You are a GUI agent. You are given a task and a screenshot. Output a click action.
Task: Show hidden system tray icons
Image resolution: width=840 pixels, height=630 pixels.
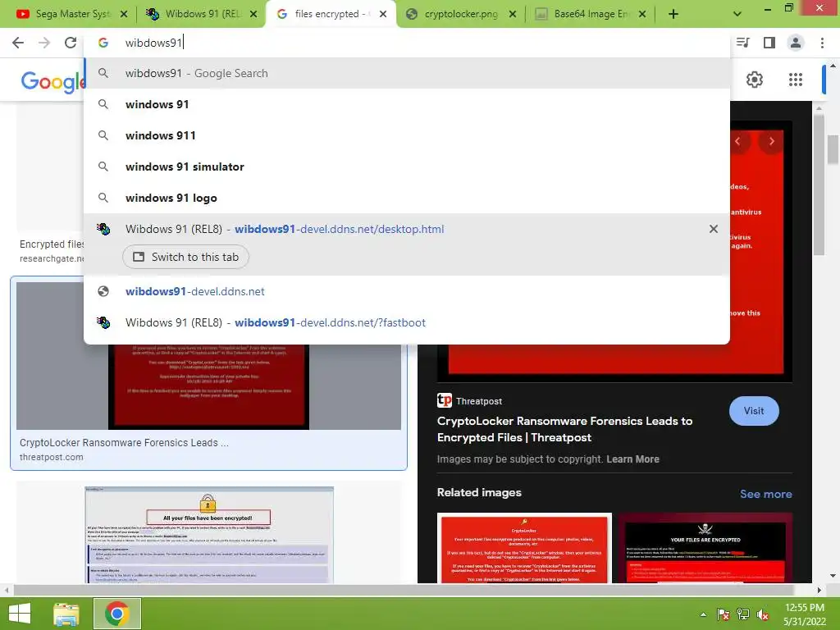tap(703, 614)
